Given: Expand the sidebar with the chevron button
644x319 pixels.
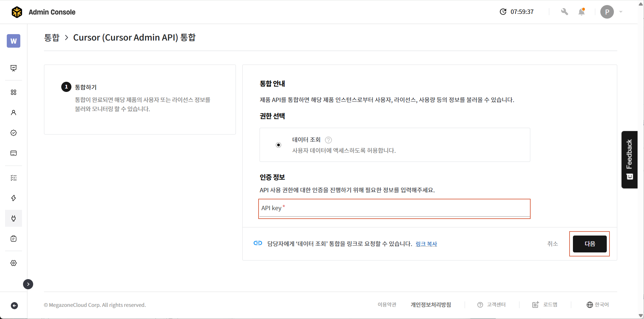Looking at the screenshot, I should (x=28, y=284).
